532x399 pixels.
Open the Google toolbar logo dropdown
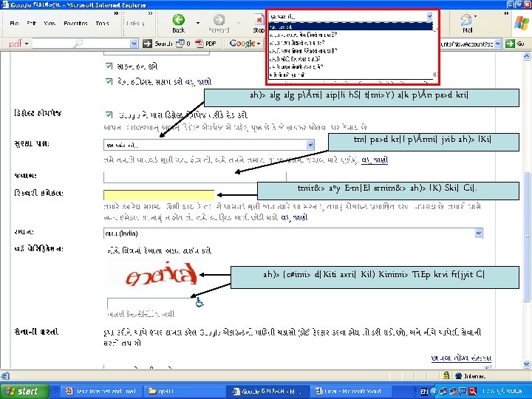(259, 44)
